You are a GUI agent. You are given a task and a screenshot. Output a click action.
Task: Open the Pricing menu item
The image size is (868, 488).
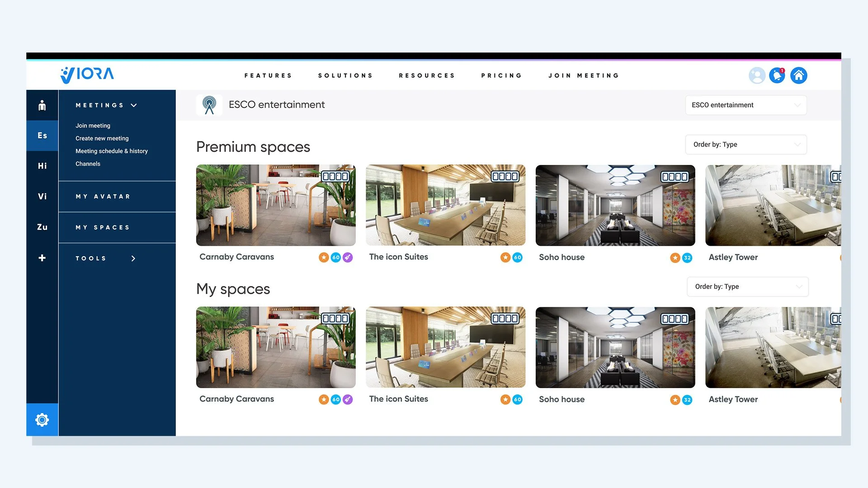[x=501, y=75]
